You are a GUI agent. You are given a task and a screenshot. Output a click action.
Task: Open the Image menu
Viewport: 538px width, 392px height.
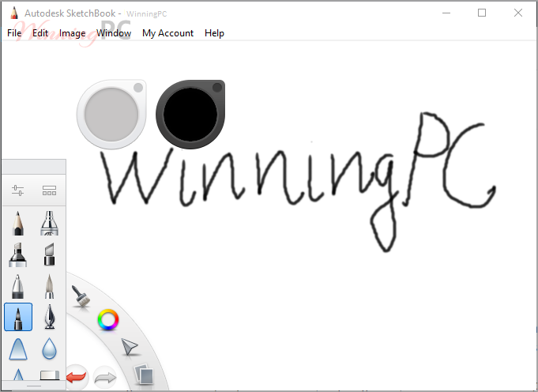pyautogui.click(x=72, y=33)
